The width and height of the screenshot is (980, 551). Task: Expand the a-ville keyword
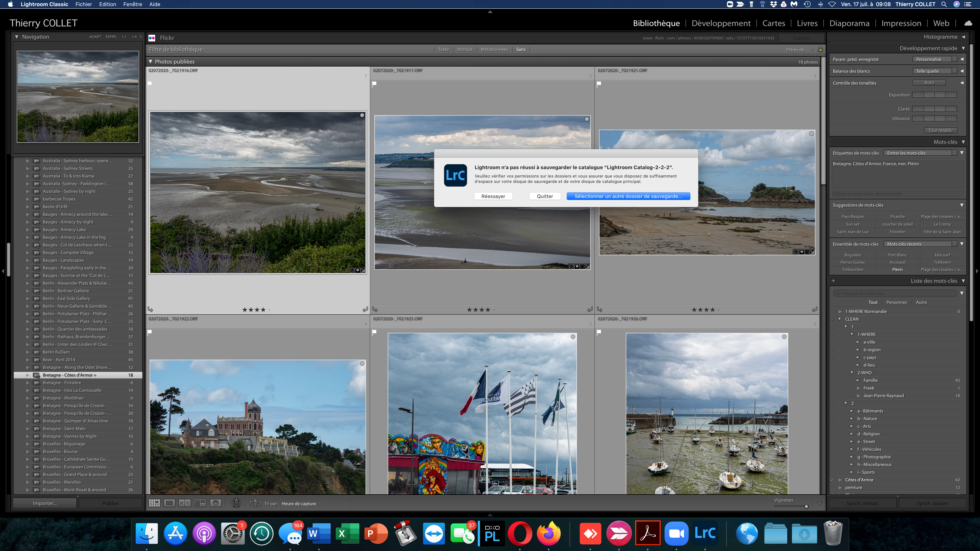point(857,342)
